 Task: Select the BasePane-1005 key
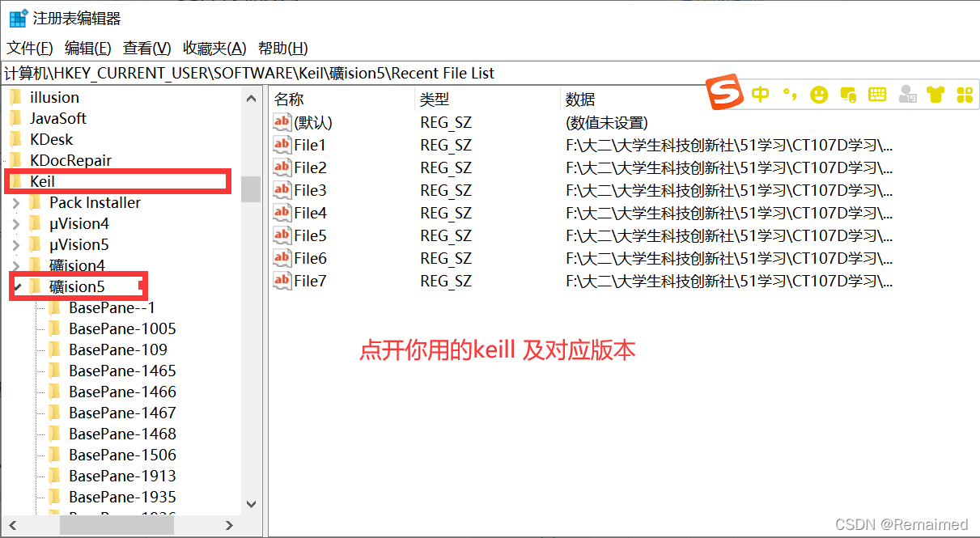[x=122, y=328]
